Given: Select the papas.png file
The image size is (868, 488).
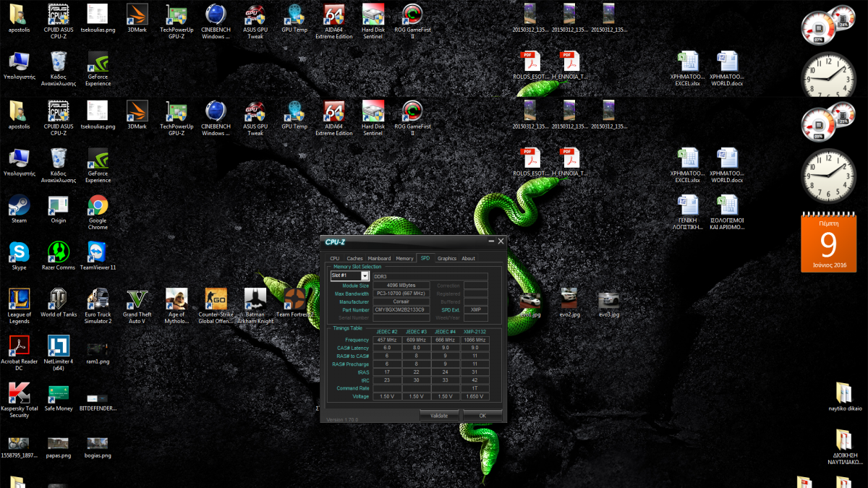Looking at the screenshot, I should (x=59, y=447).
